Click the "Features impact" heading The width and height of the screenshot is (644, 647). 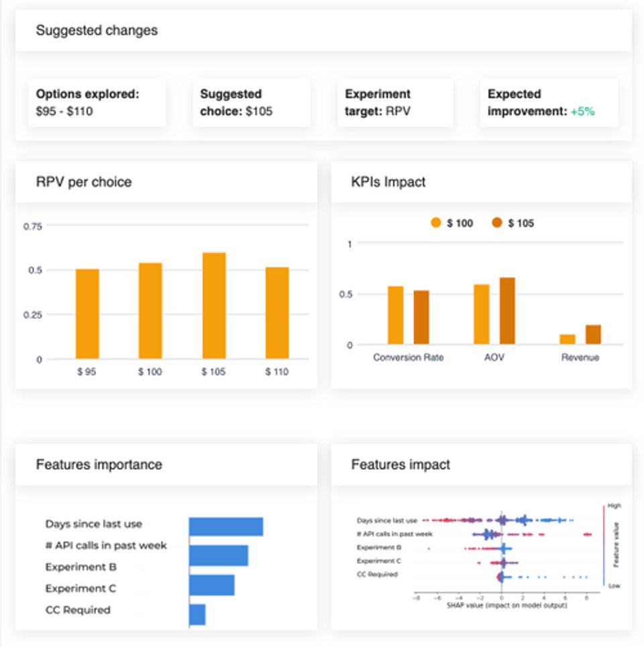point(400,464)
